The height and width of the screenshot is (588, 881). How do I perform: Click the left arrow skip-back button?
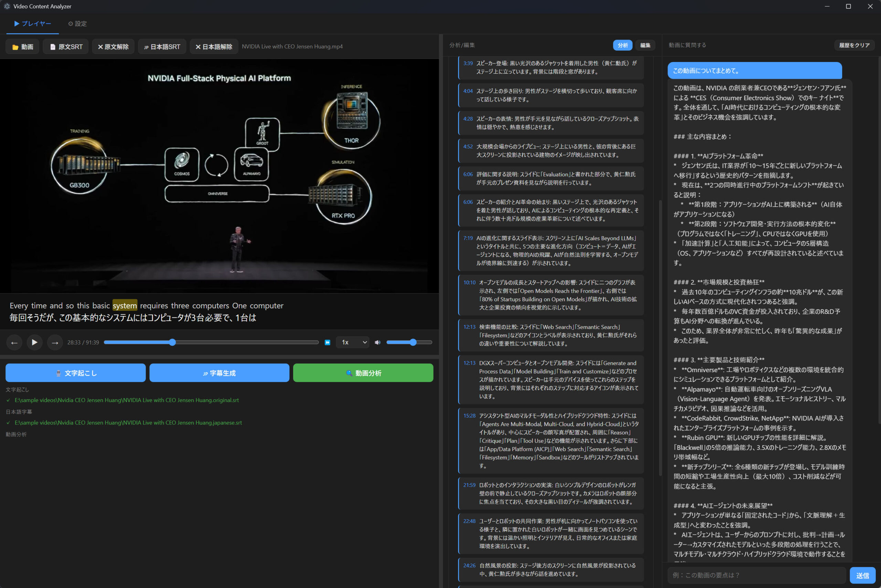pos(14,343)
